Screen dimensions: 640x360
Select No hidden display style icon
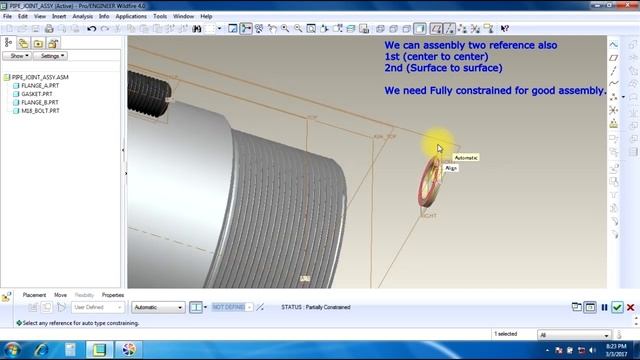[407, 29]
